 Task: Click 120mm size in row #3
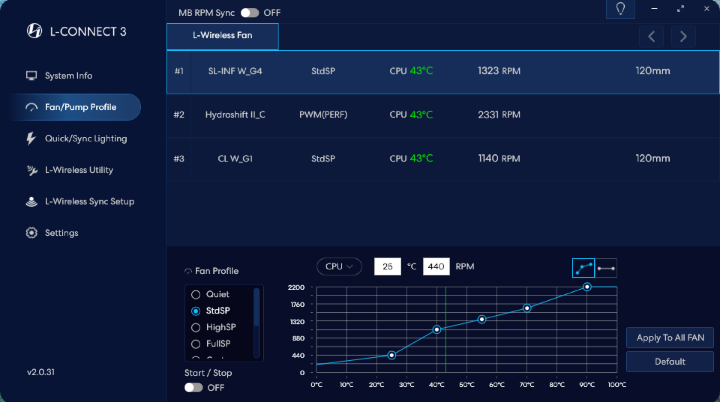tap(652, 159)
